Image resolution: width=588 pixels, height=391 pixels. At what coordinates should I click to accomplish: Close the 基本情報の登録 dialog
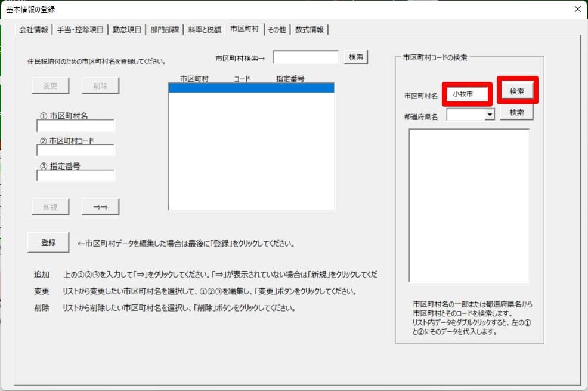577,9
